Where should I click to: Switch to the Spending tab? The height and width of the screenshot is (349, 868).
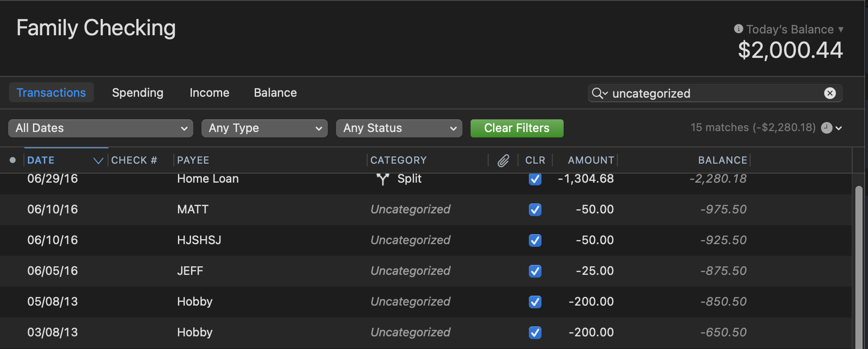138,93
